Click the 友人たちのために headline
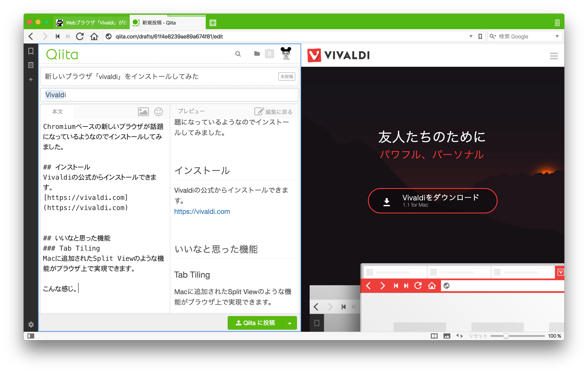588x374 pixels. click(x=432, y=136)
